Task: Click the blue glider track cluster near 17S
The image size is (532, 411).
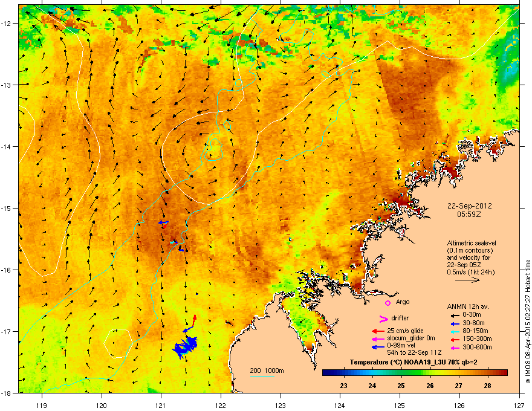Action: click(185, 348)
